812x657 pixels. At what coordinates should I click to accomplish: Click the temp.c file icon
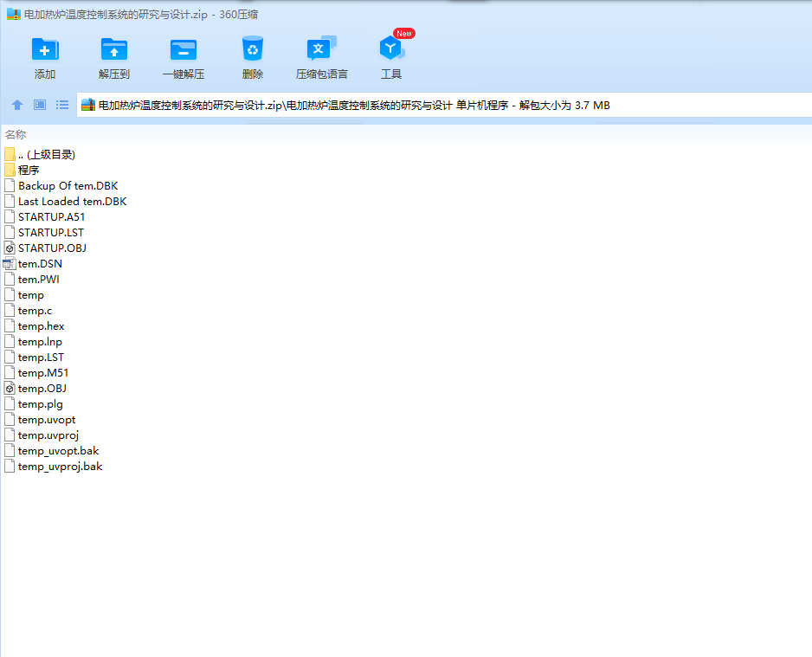pos(10,311)
